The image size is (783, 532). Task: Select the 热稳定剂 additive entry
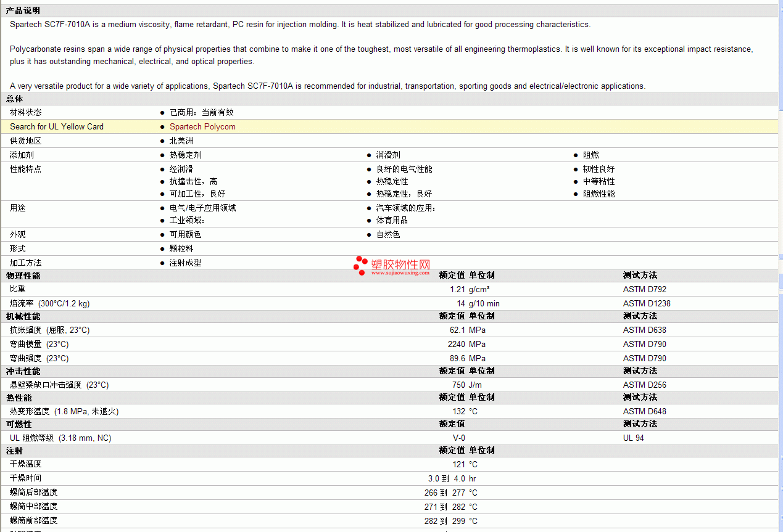click(186, 155)
